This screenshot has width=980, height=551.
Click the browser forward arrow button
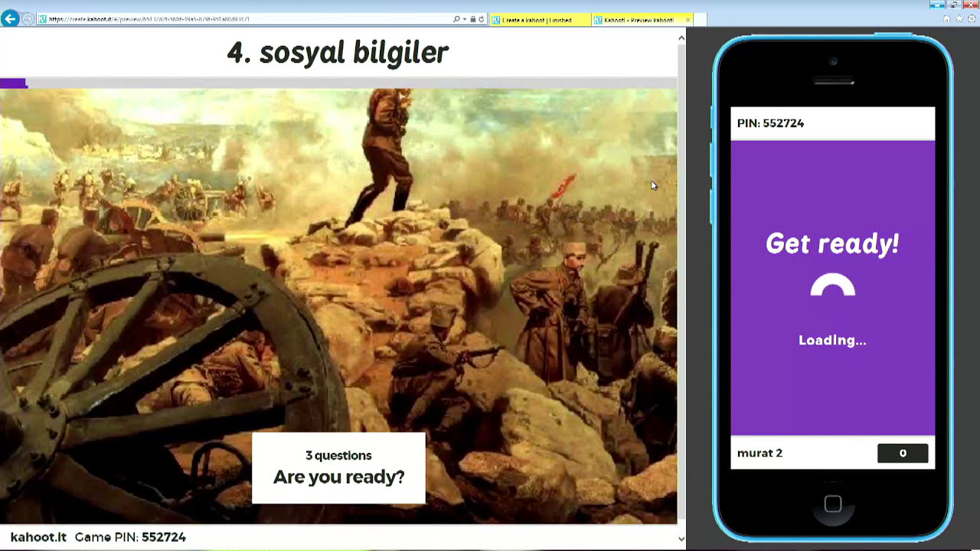[28, 19]
